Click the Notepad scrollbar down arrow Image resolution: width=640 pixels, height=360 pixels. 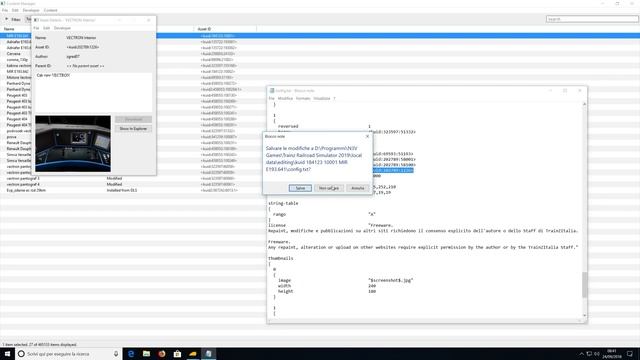pyautogui.click(x=584, y=316)
